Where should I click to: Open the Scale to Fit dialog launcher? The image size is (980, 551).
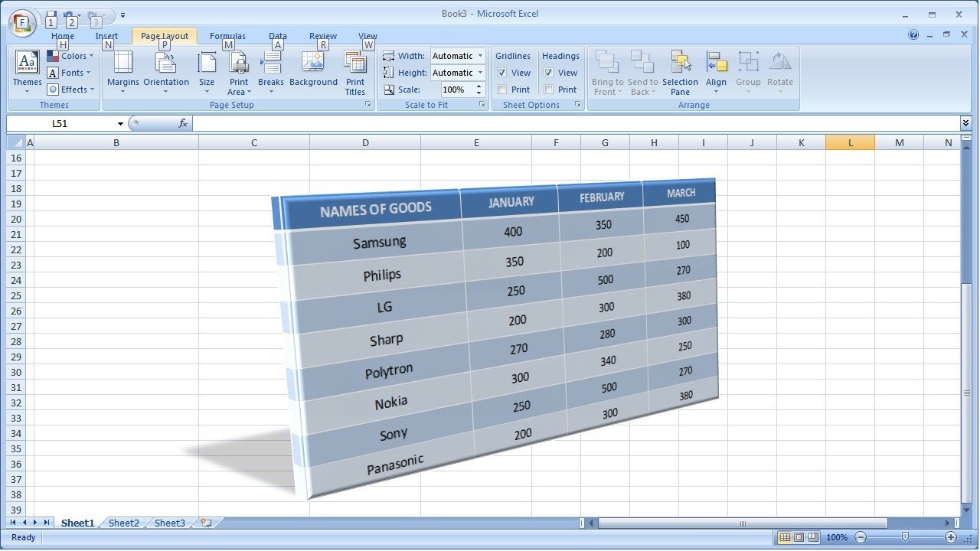click(482, 105)
